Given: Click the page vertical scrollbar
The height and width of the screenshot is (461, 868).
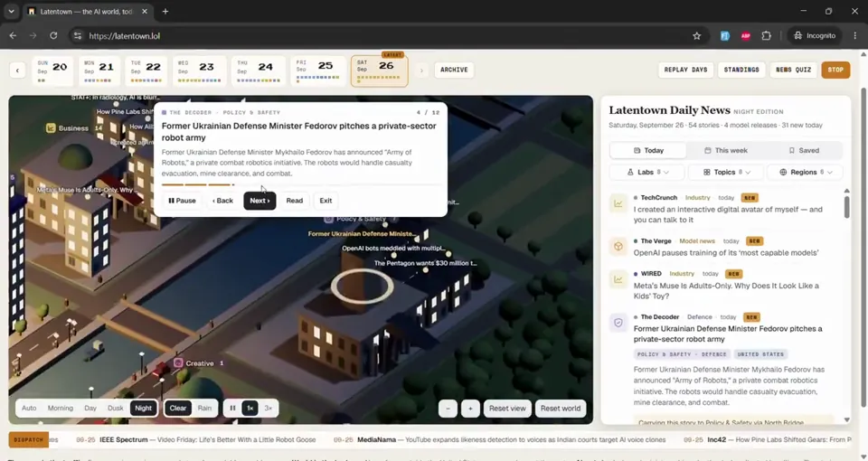Looking at the screenshot, I should [x=863, y=246].
